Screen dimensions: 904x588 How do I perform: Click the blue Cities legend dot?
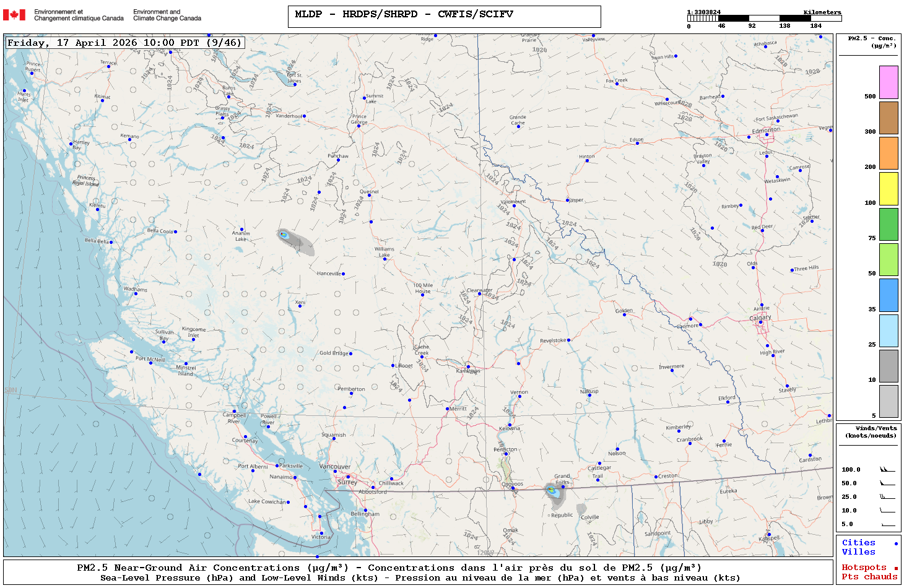point(896,543)
